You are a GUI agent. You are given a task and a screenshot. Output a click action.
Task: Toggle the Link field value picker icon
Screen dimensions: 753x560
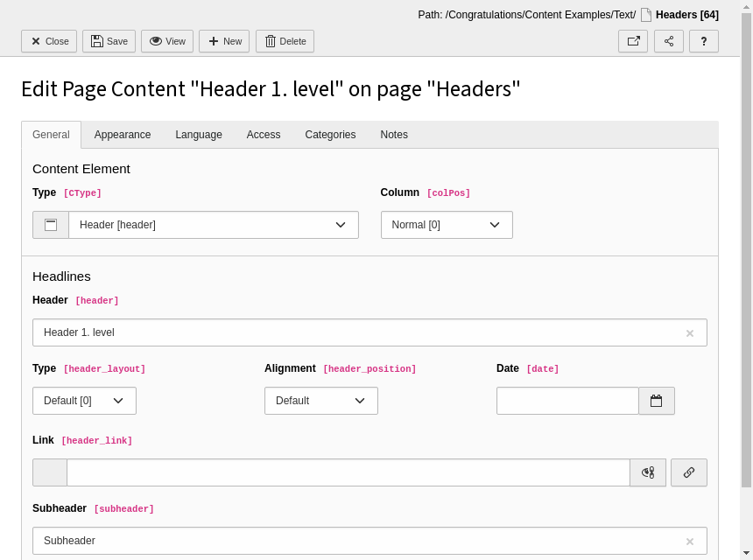tap(648, 472)
